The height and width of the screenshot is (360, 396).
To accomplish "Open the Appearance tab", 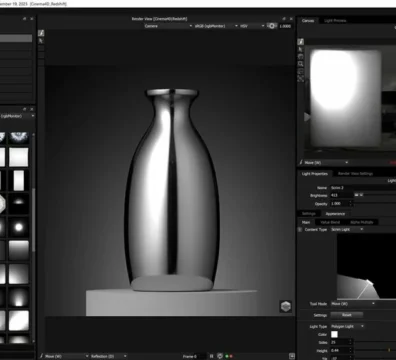I will click(335, 214).
